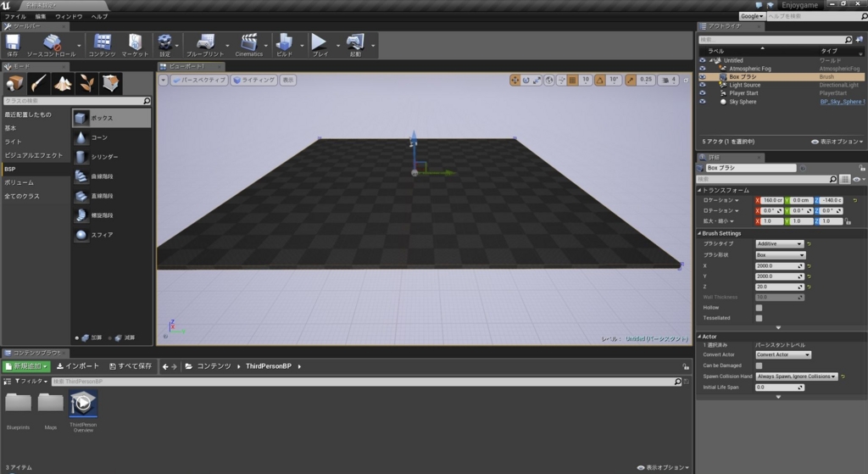Open the Lit (ライティング) view mode dropdown

pyautogui.click(x=254, y=81)
